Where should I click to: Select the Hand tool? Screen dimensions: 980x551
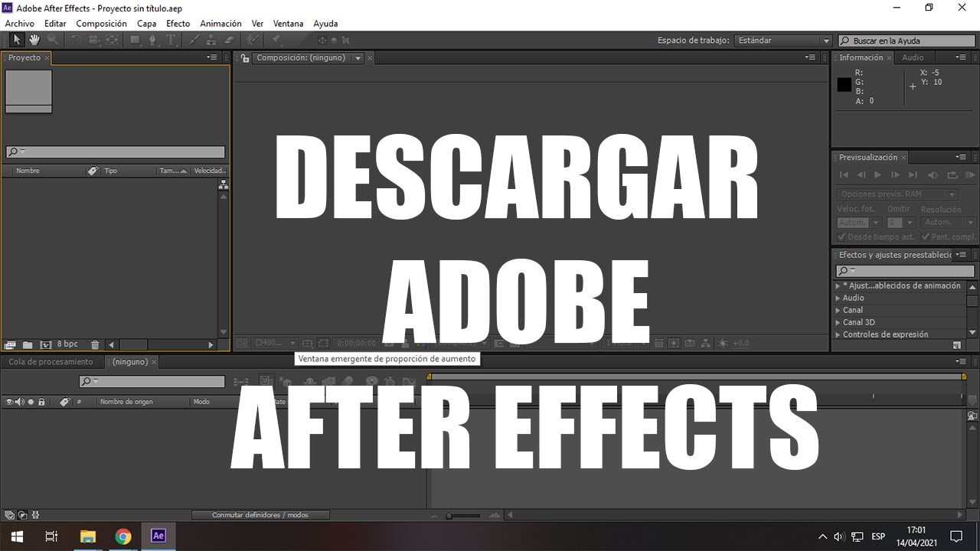tap(34, 40)
